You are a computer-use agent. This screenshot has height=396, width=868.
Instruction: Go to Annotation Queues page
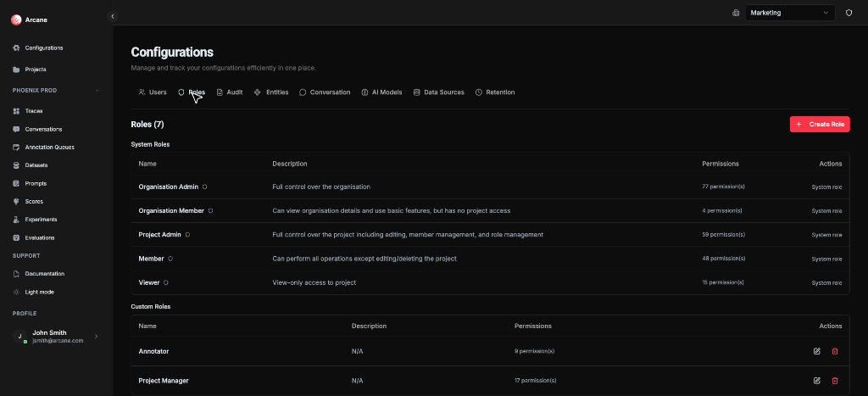[x=49, y=148]
